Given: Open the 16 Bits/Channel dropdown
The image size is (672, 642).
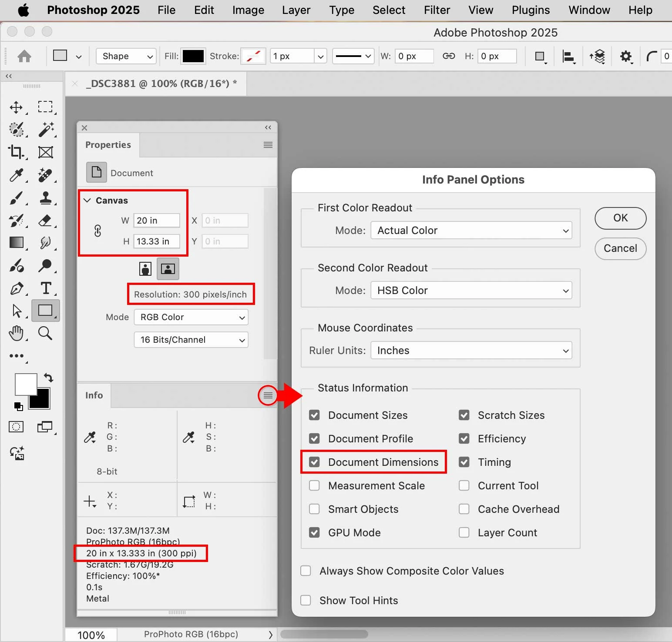Looking at the screenshot, I should pos(191,340).
